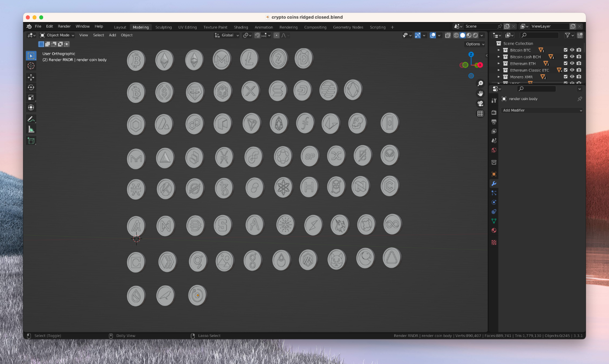Viewport: 609px width, 364px height.
Task: Open the Render properties tab
Action: point(494,112)
